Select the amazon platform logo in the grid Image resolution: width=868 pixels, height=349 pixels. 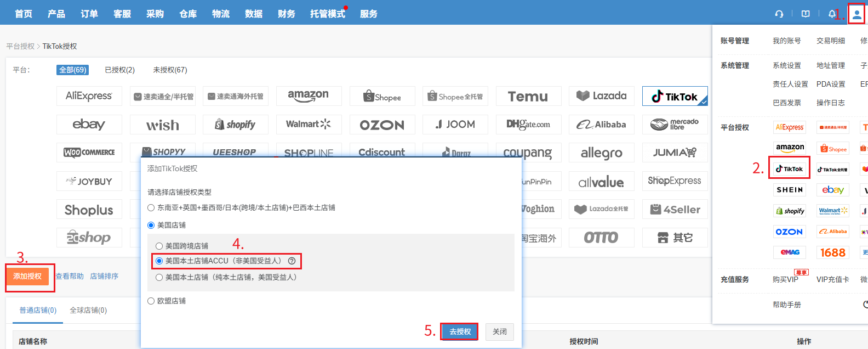point(309,96)
